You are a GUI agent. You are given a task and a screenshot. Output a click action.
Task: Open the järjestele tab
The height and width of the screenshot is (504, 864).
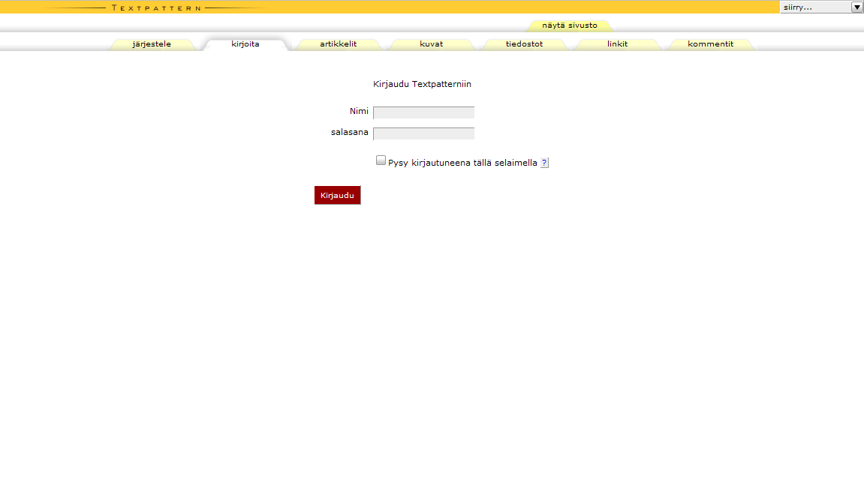pos(152,44)
